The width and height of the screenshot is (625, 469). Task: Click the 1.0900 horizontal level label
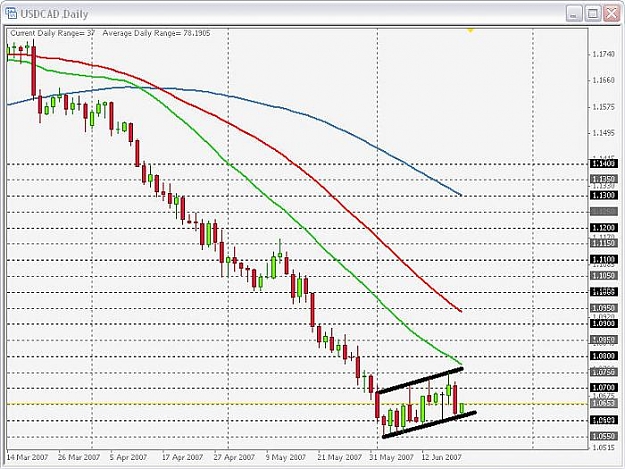point(603,324)
